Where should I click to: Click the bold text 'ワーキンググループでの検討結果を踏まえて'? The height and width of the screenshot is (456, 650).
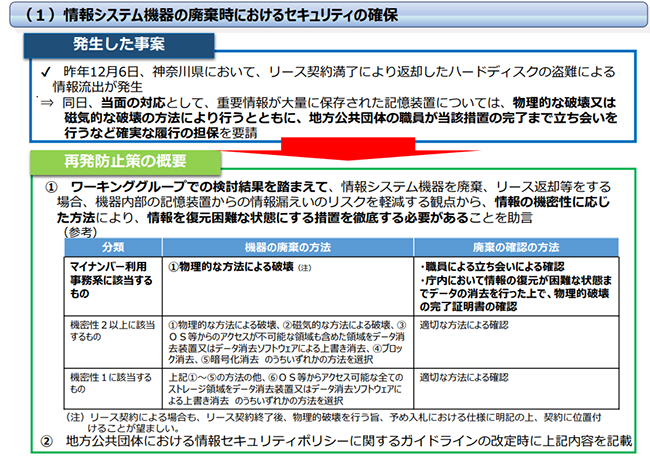(200, 187)
